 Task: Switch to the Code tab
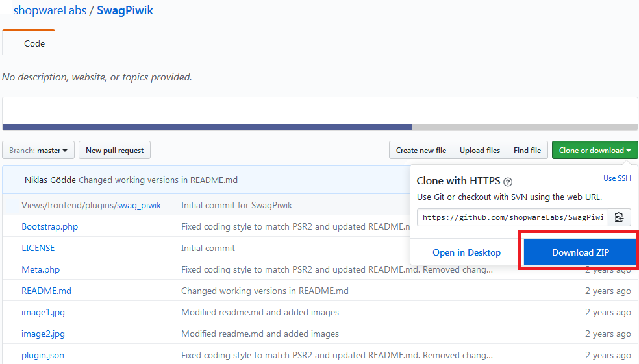click(x=29, y=43)
